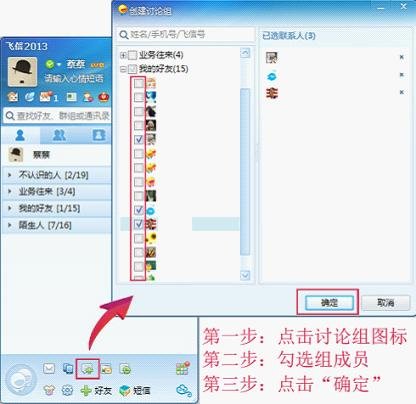The image size is (416, 404).
Task: Click the bowler hat profile avatar in Fetion
Action: tap(22, 72)
